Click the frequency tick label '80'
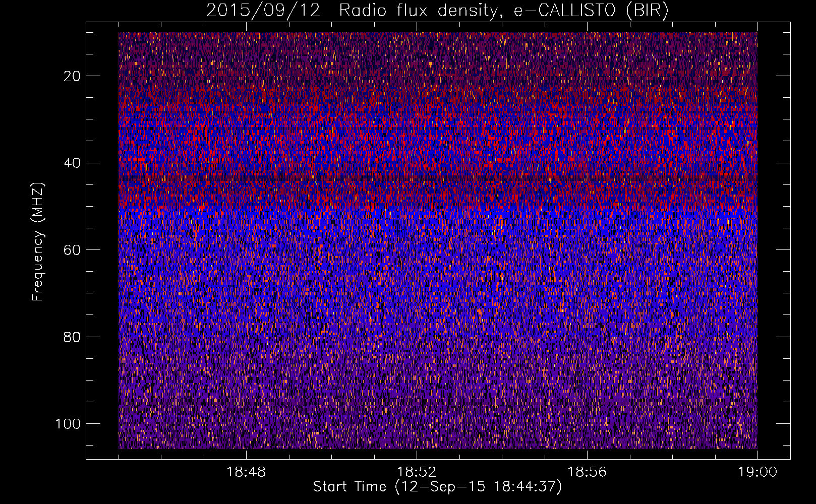 click(73, 337)
